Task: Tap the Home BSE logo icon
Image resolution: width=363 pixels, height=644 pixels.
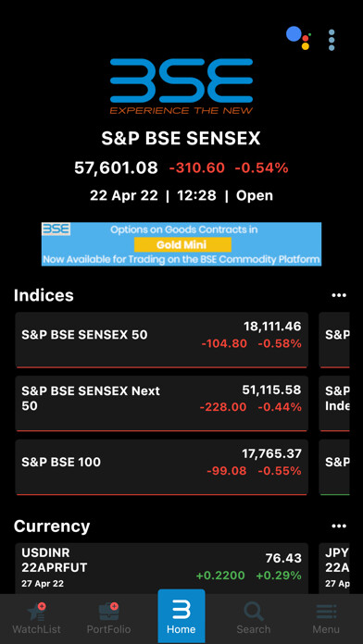Action: [x=181, y=609]
